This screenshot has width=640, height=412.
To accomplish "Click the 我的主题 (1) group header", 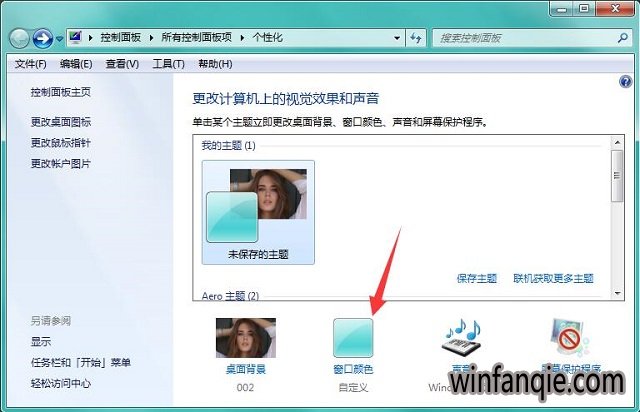I will [x=228, y=145].
